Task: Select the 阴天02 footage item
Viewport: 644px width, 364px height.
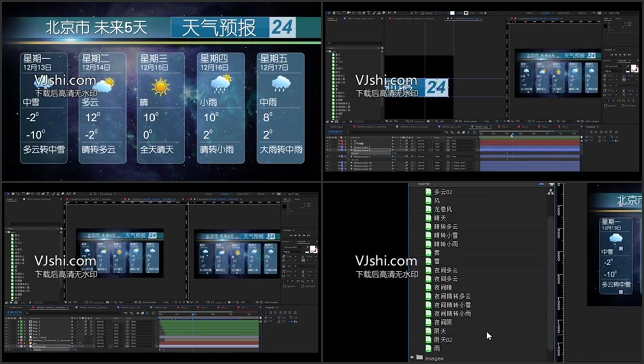Action: tap(443, 340)
